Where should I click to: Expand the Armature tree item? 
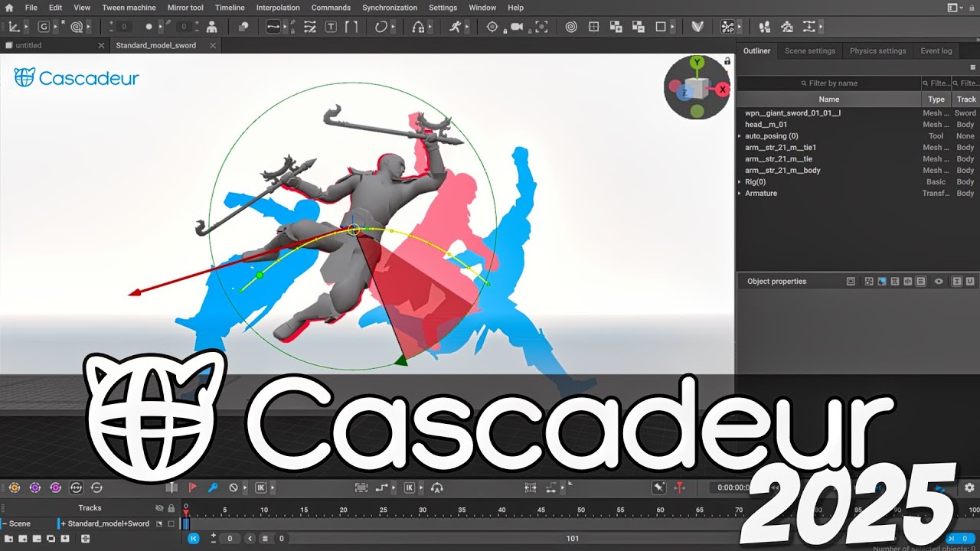coord(740,194)
